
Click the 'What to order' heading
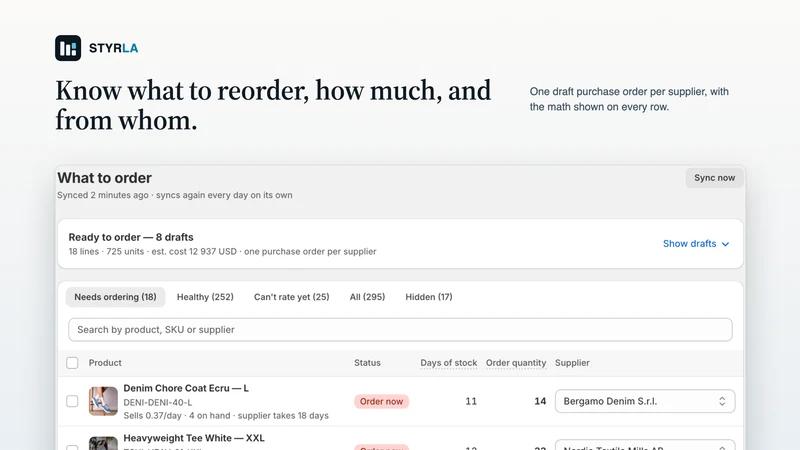click(x=105, y=178)
